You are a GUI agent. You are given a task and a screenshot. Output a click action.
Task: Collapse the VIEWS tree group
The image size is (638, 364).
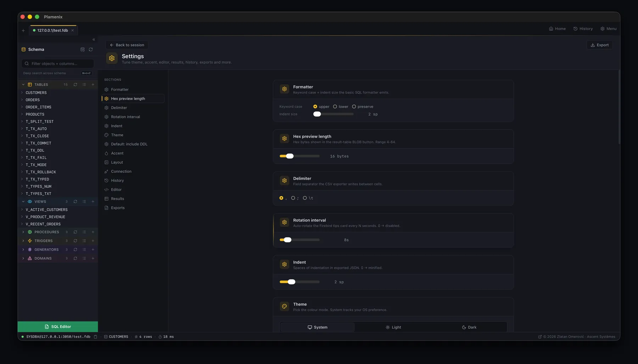(23, 201)
